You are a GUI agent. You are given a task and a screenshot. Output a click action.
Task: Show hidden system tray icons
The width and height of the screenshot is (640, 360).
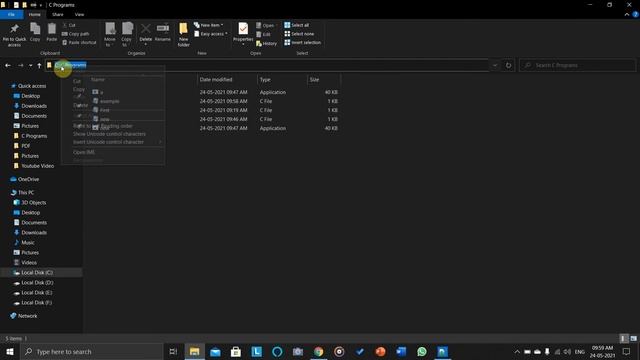[x=517, y=351]
